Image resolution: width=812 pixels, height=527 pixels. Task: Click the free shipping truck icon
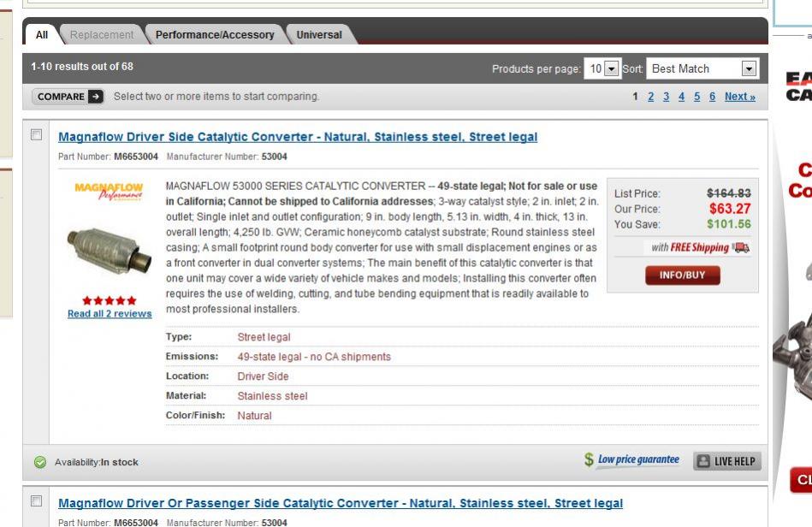742,248
